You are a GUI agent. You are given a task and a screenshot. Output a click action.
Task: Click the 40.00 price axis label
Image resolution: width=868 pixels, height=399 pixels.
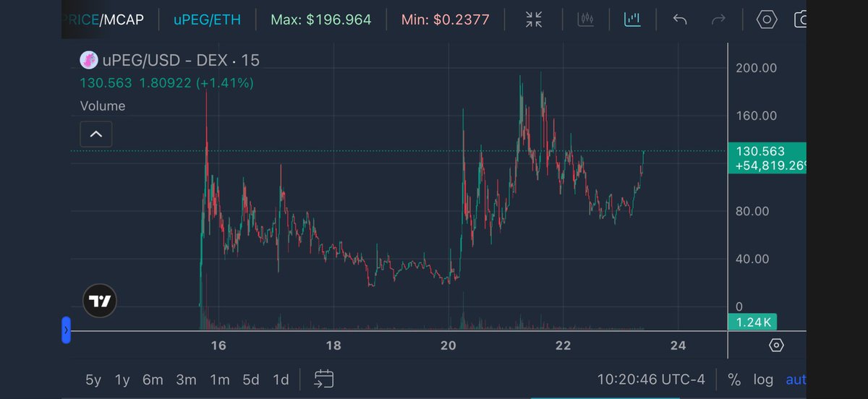tap(753, 259)
